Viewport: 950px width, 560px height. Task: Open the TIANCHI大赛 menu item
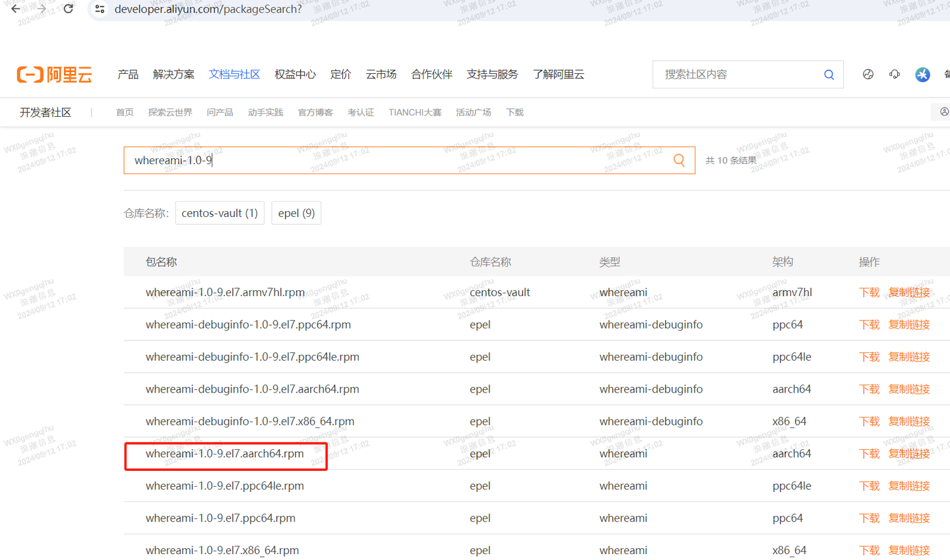click(x=414, y=112)
